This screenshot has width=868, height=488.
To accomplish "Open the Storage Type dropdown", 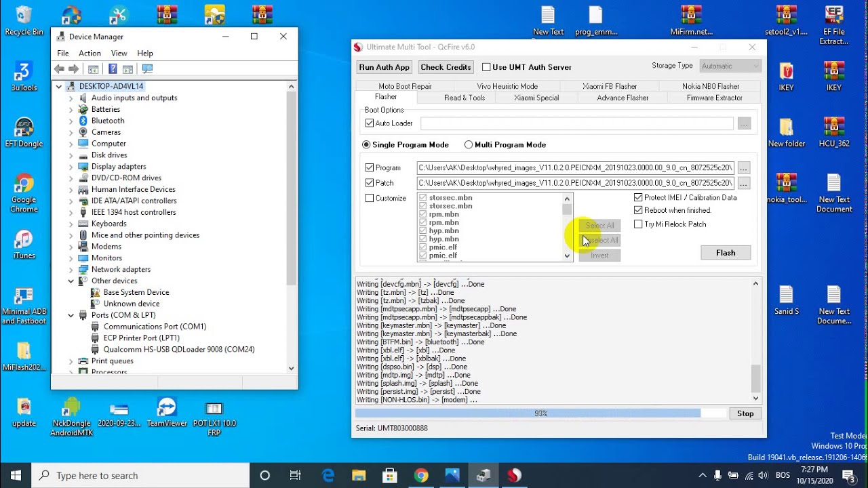I will coord(730,66).
